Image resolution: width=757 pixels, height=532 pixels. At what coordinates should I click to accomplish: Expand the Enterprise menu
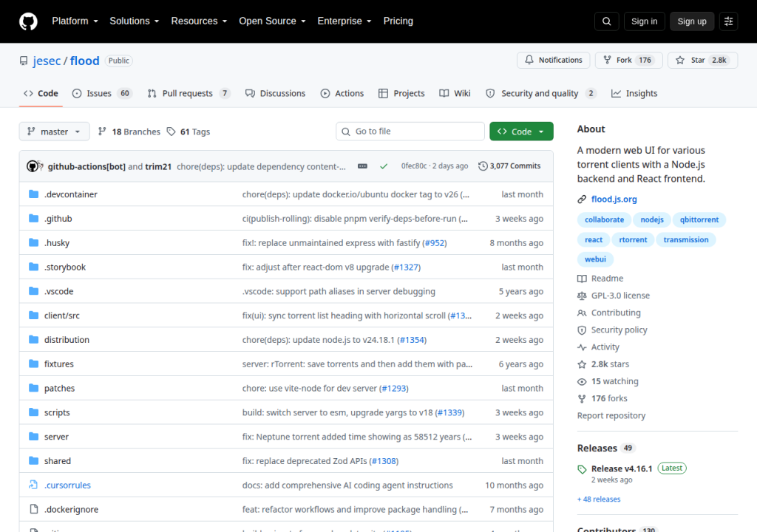point(344,21)
